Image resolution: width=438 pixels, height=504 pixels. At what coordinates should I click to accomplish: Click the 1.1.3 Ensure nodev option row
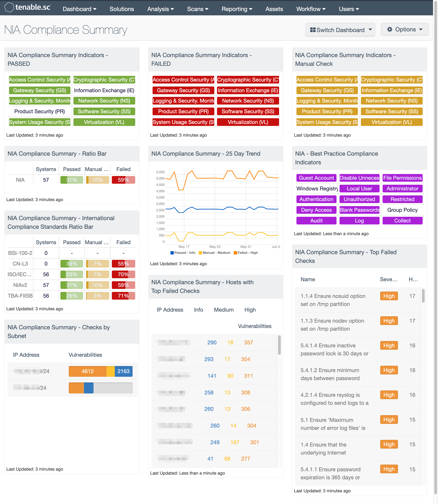click(x=358, y=325)
